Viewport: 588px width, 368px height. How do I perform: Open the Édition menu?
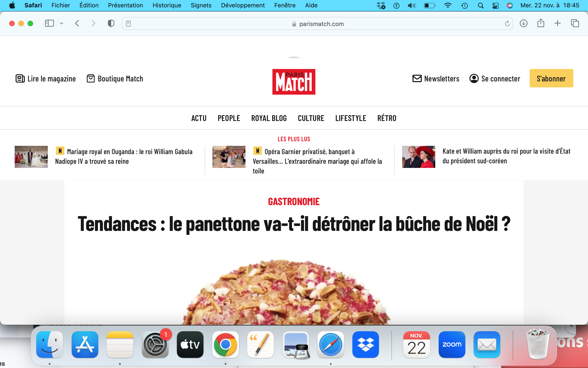[89, 5]
